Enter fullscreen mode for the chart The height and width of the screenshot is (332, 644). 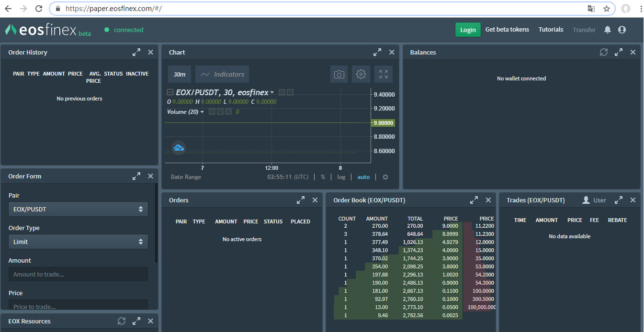tap(384, 74)
